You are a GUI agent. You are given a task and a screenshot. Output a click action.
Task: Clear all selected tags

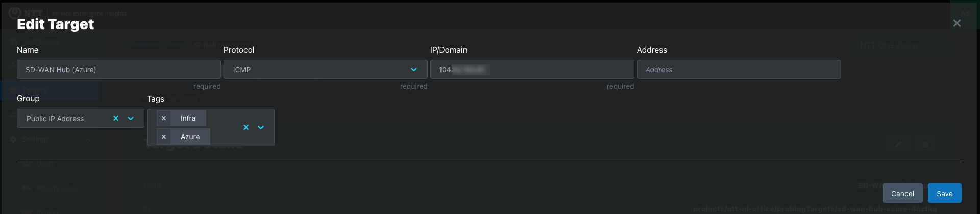(246, 127)
